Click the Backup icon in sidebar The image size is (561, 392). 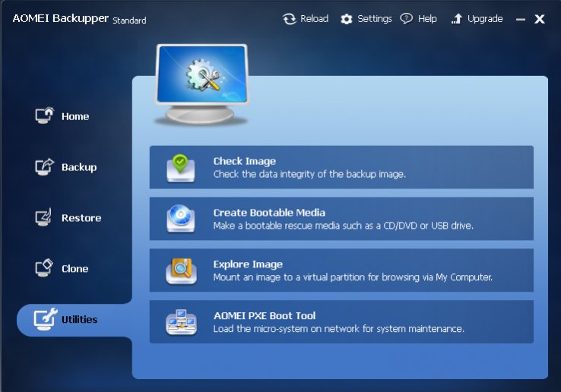click(x=45, y=167)
